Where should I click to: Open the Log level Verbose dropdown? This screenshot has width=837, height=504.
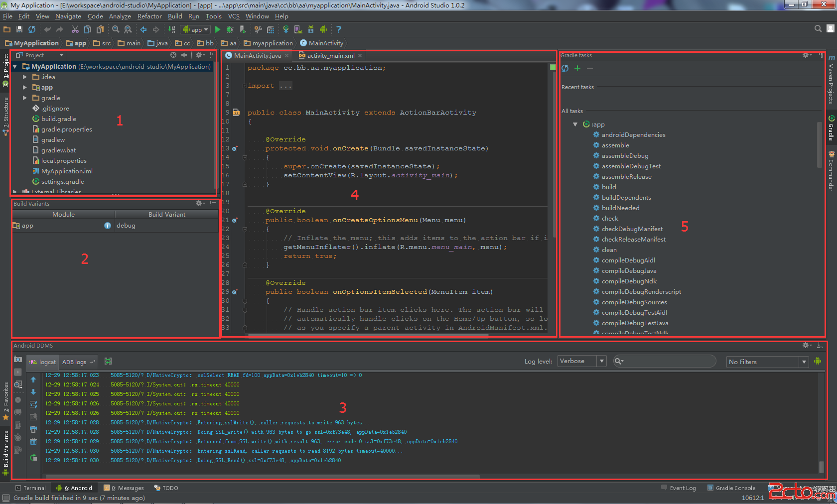point(581,361)
